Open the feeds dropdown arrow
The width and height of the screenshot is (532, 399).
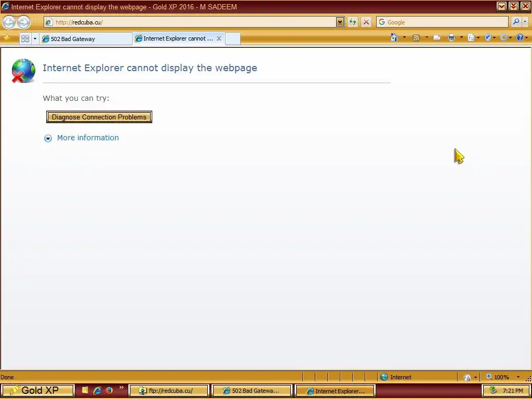(x=427, y=37)
